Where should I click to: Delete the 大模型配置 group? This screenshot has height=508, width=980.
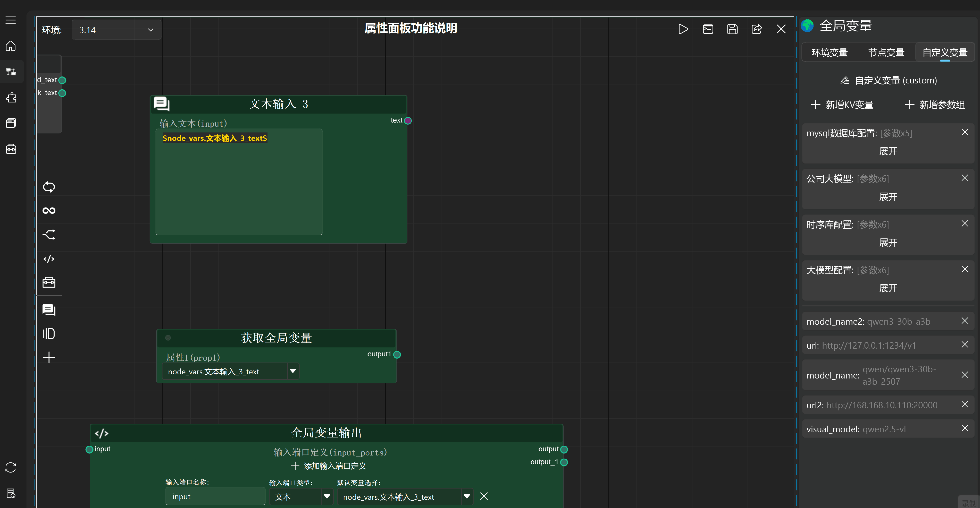965,269
